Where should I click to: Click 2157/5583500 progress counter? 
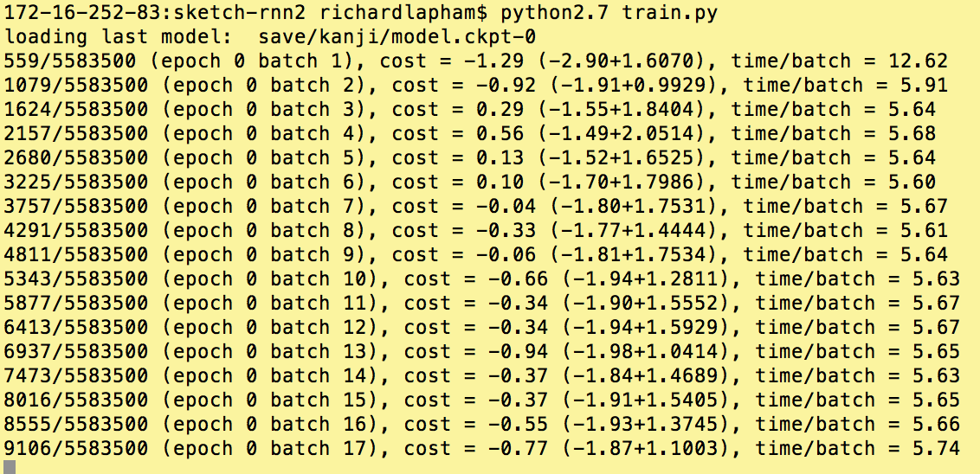76,134
